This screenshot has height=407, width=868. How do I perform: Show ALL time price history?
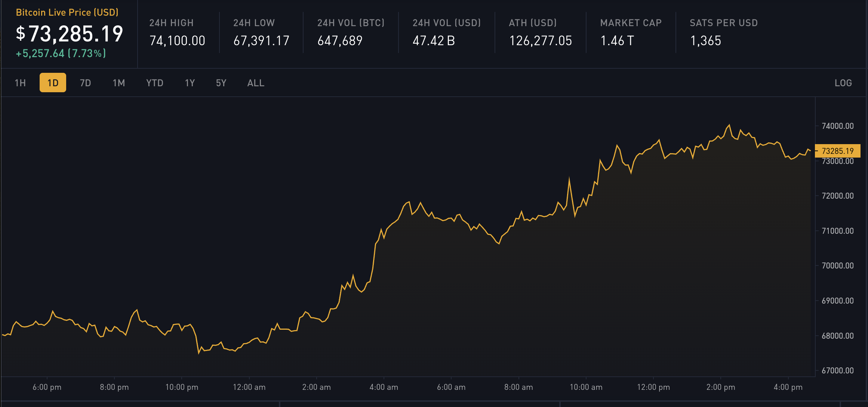256,83
